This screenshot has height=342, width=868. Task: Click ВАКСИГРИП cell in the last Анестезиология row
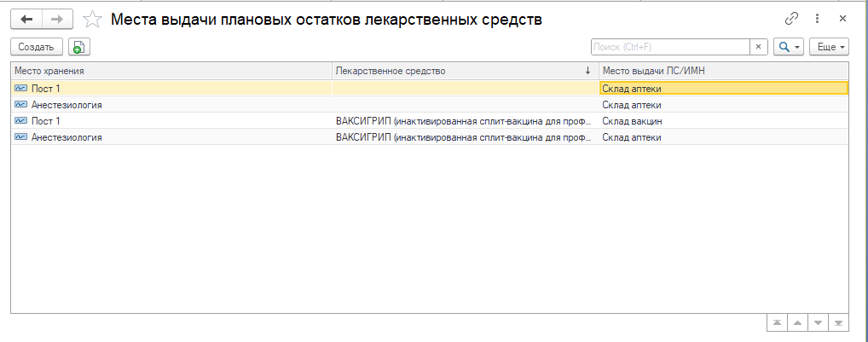(465, 136)
